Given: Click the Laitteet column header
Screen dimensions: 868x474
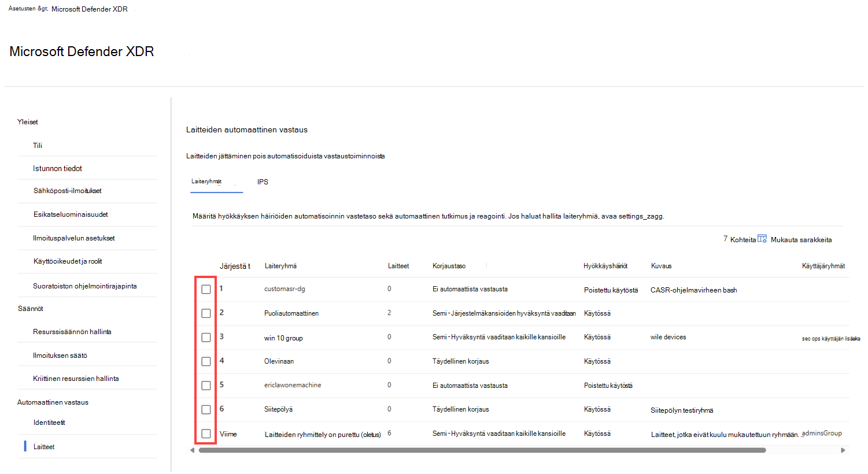Looking at the screenshot, I should [398, 266].
